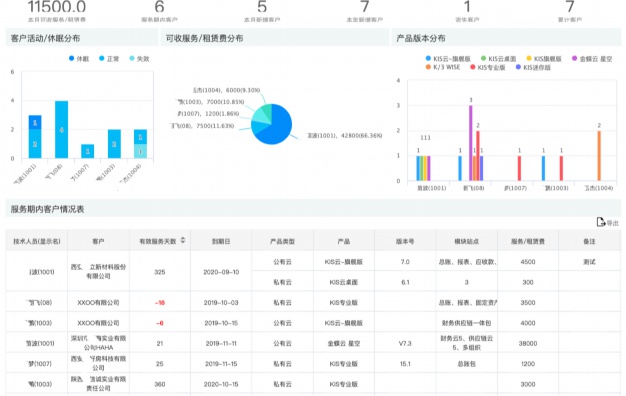Viewport: 626px width, 396px height.
Task: Click pie label (1003), 7000(10.85%)
Action: 210,102
